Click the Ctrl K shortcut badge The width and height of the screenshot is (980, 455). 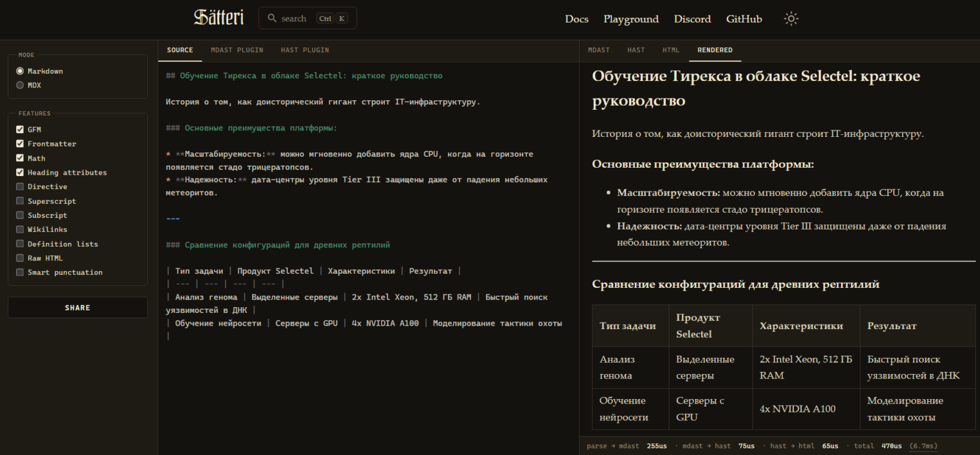pos(332,19)
